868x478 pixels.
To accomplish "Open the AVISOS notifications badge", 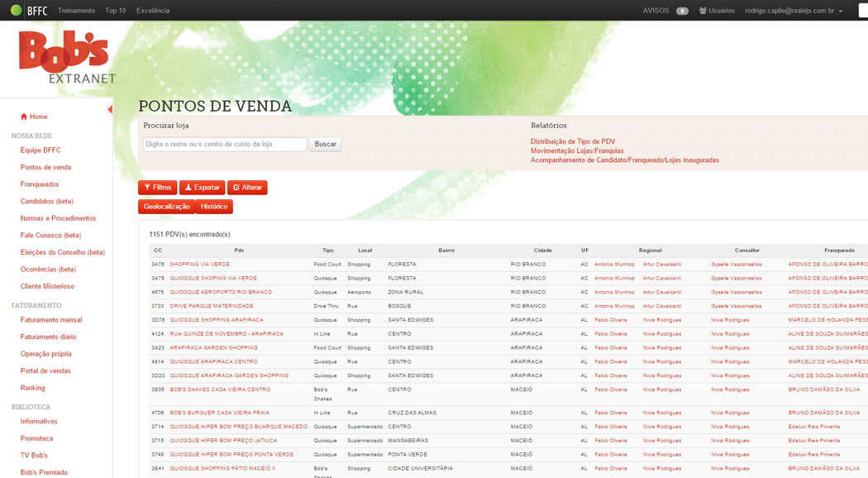I will click(682, 11).
